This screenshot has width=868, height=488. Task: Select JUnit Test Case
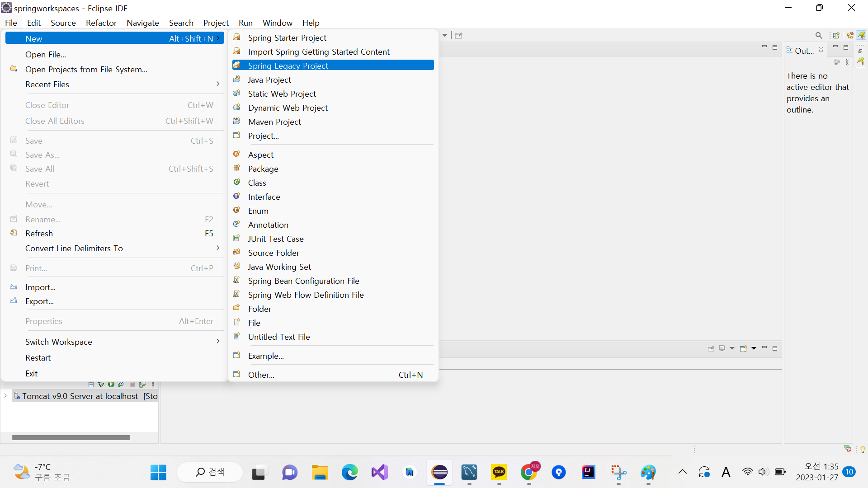point(333,239)
